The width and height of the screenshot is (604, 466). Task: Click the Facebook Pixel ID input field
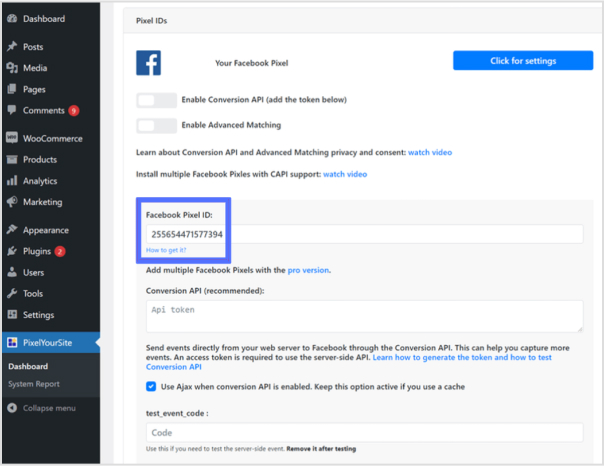coord(364,234)
